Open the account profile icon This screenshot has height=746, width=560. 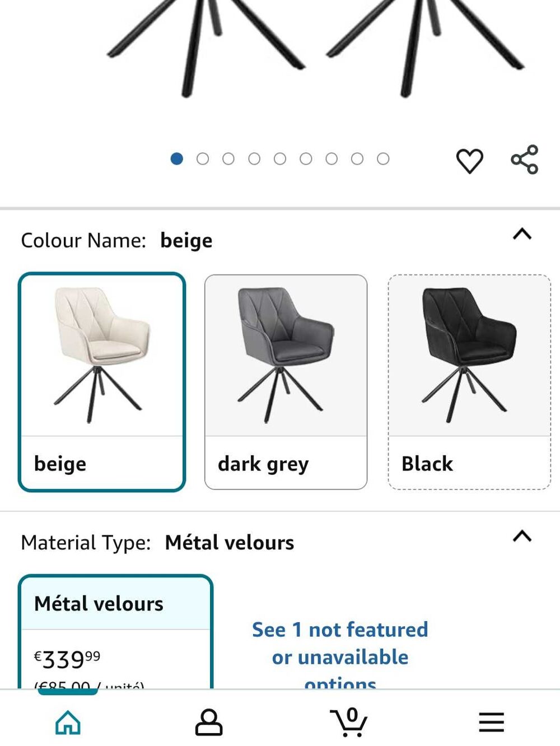coord(209,722)
